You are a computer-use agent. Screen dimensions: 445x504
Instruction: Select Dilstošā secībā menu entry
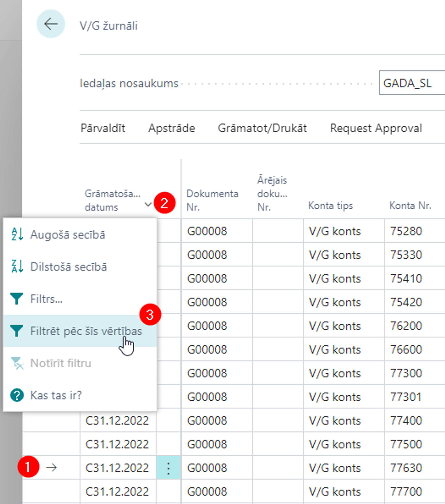69,266
